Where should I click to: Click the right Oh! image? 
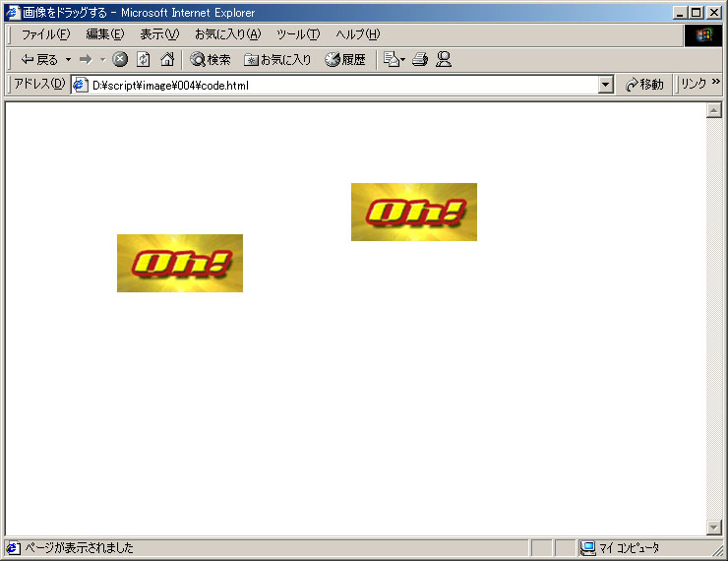coord(413,213)
